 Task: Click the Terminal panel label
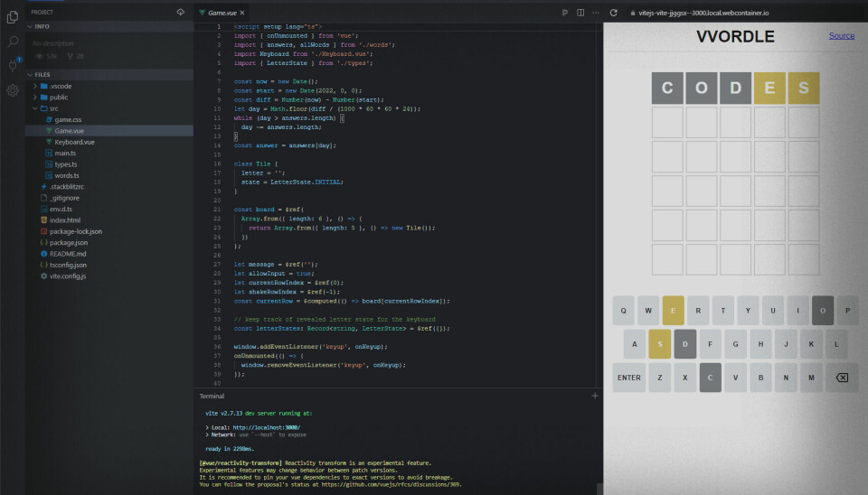pos(212,396)
